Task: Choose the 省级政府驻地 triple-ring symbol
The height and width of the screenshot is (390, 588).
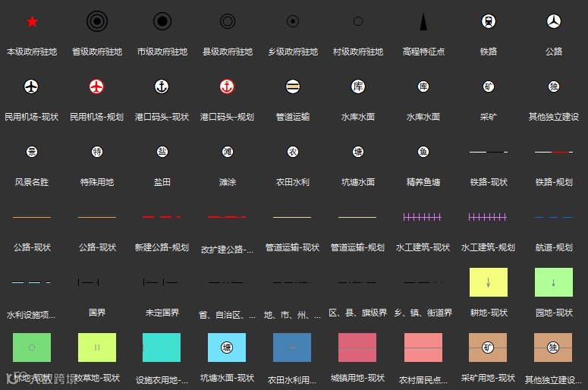Action: coord(97,21)
